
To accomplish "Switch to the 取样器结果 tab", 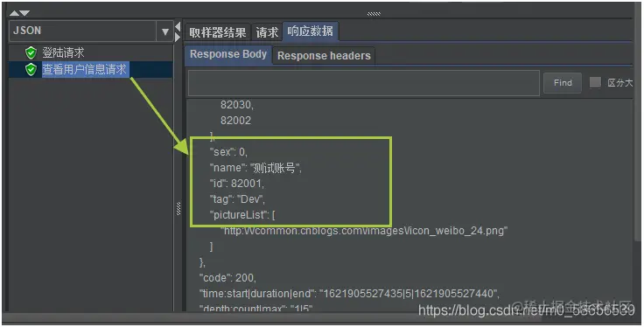I will click(x=218, y=32).
